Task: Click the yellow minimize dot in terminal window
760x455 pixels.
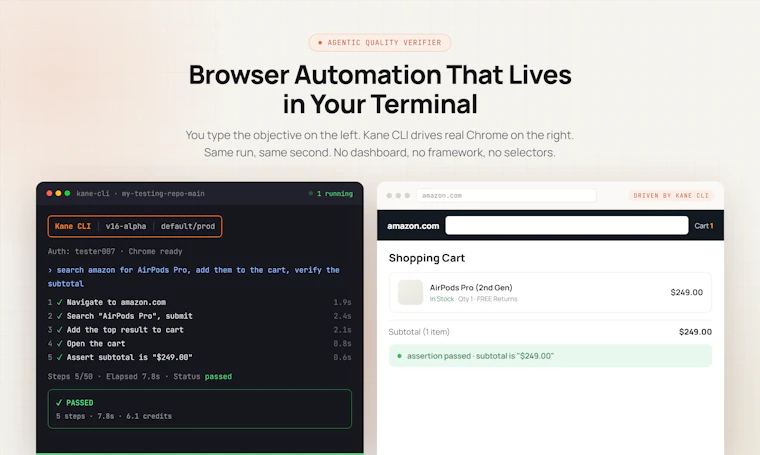Action: [58, 193]
